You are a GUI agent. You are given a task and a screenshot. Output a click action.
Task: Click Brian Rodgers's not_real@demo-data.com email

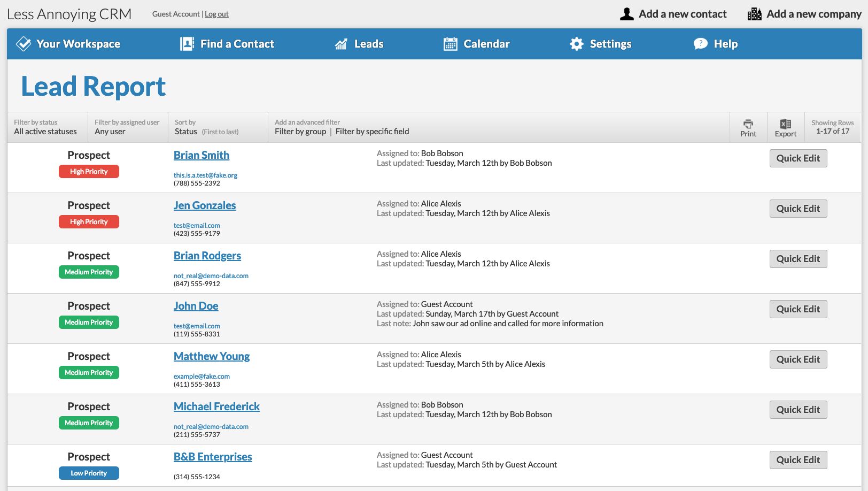[211, 275]
